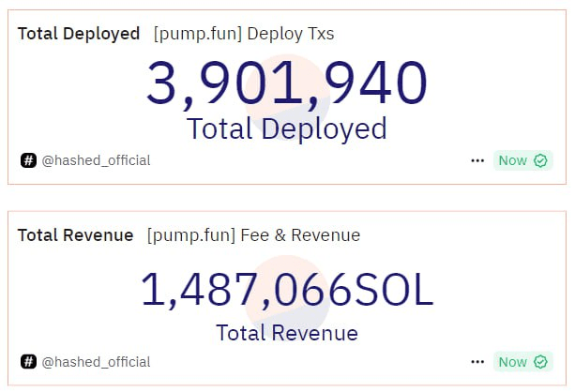This screenshot has height=392, width=575.
Task: Click the Total Deployed caption under the counter
Action: pos(287,128)
